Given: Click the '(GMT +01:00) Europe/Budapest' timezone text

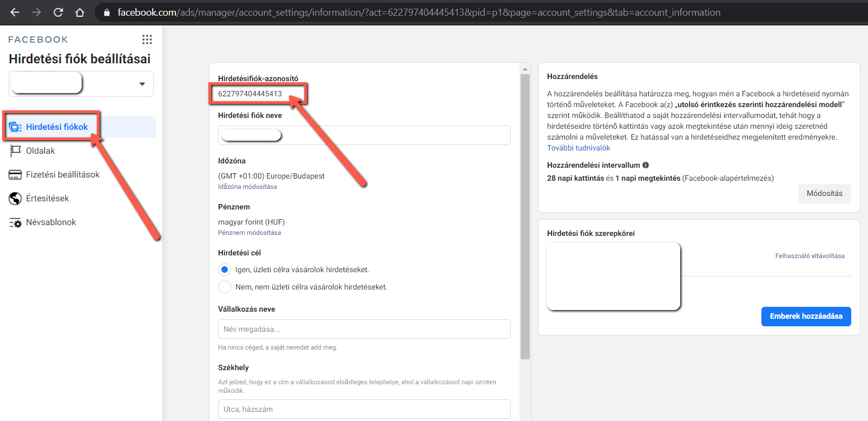Looking at the screenshot, I should pyautogui.click(x=271, y=176).
